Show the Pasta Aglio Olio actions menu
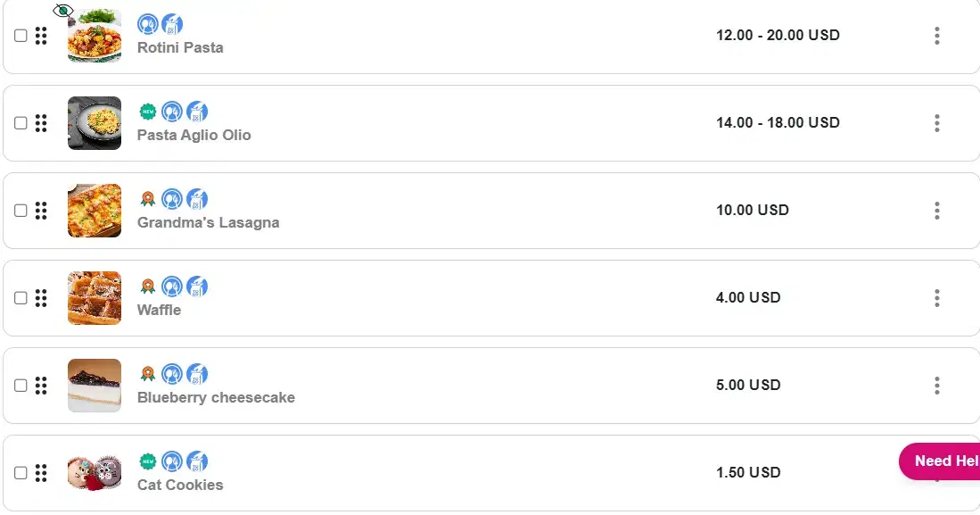The width and height of the screenshot is (980, 515). point(936,123)
